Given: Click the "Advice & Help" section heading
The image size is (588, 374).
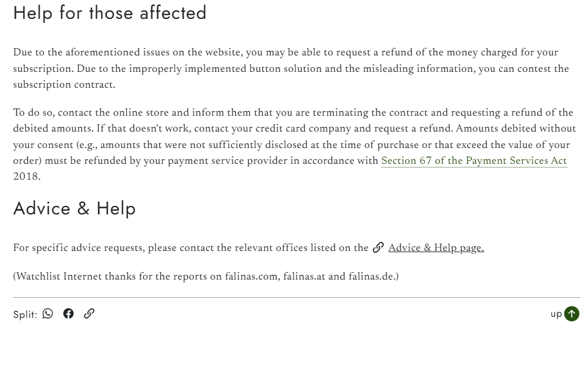Looking at the screenshot, I should [74, 208].
